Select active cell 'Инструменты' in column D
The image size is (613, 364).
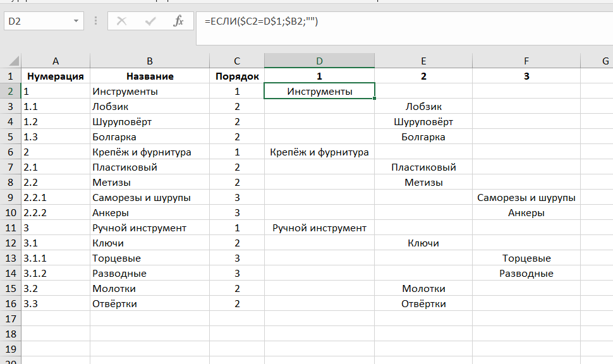[319, 91]
